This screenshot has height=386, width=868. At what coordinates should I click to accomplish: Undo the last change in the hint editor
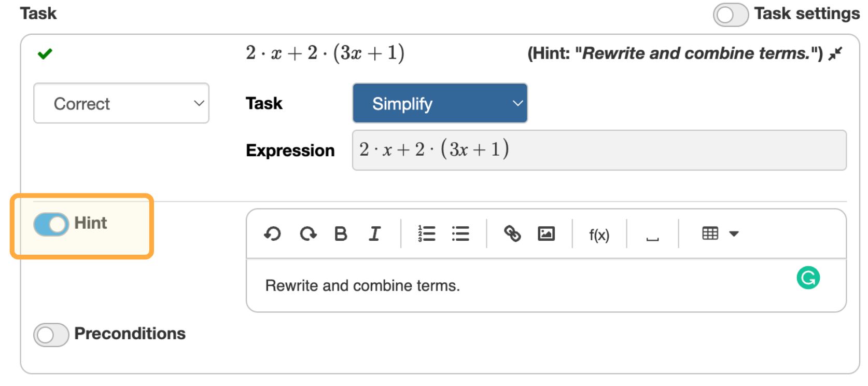point(273,233)
